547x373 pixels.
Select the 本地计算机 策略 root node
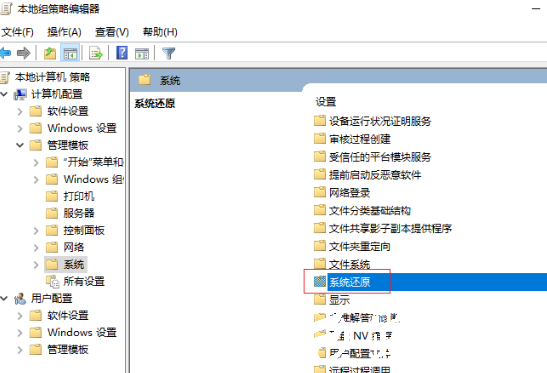click(x=52, y=77)
